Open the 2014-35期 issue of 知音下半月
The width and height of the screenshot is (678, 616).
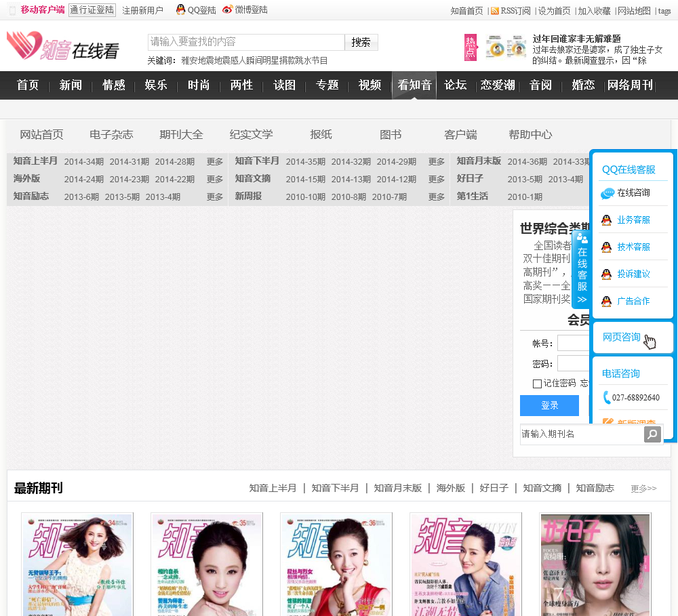[x=305, y=162]
